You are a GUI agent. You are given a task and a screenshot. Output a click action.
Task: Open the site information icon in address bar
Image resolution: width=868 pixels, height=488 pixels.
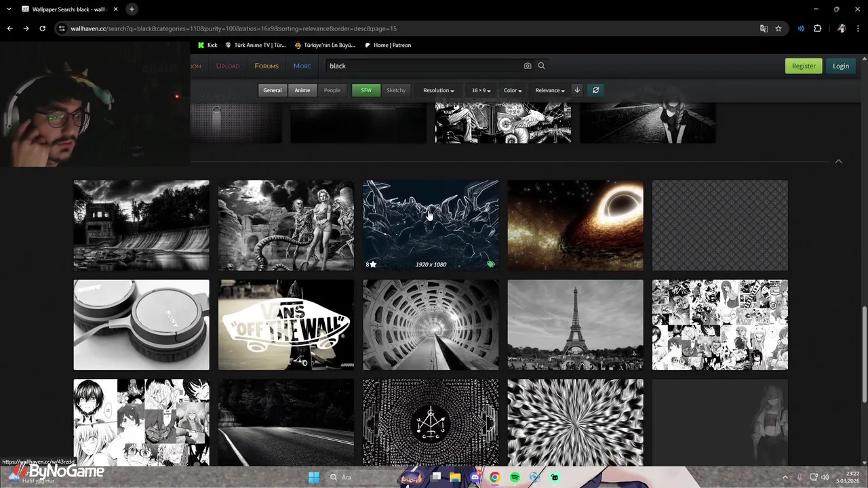tap(62, 28)
